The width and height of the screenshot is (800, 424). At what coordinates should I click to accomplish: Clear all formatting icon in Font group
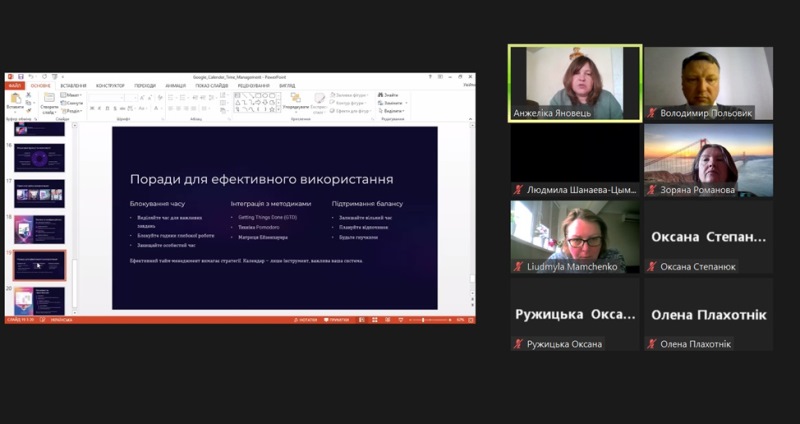160,98
